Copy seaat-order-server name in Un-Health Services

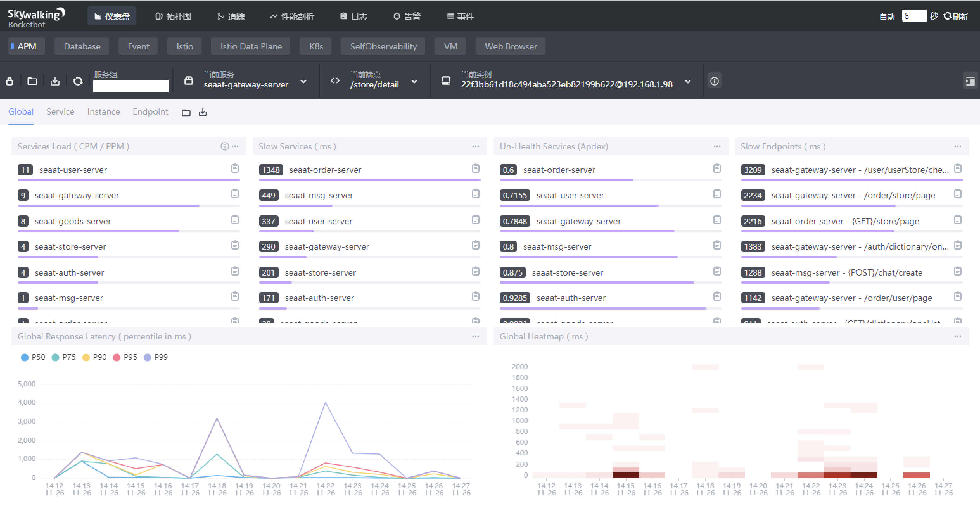[x=717, y=168]
